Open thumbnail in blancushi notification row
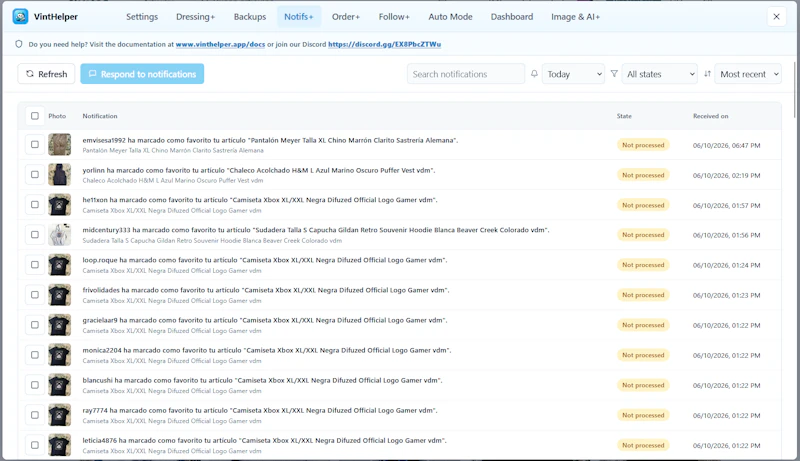The height and width of the screenshot is (461, 800). 60,385
